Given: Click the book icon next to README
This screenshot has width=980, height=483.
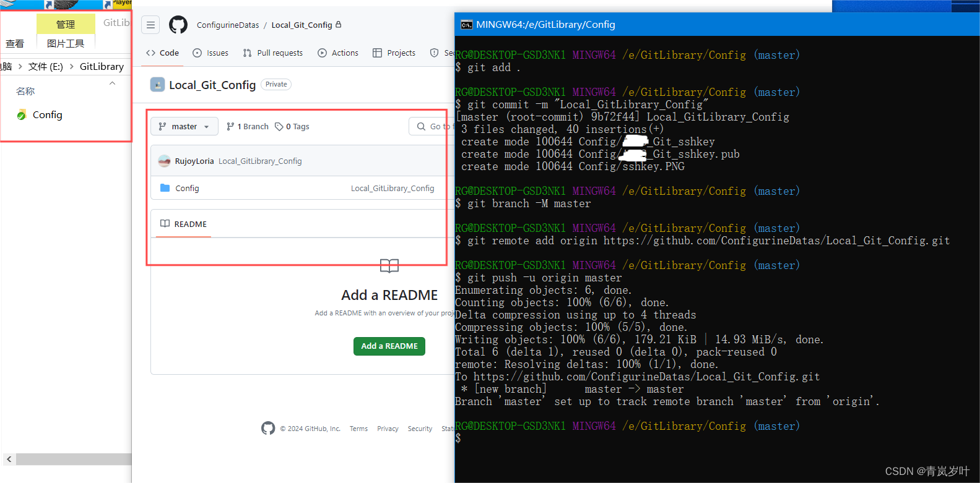Looking at the screenshot, I should [165, 224].
